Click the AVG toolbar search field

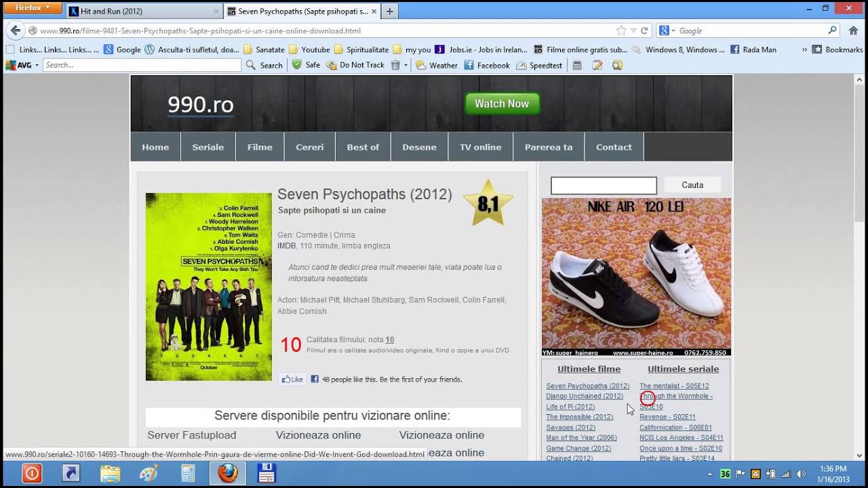pyautogui.click(x=142, y=65)
